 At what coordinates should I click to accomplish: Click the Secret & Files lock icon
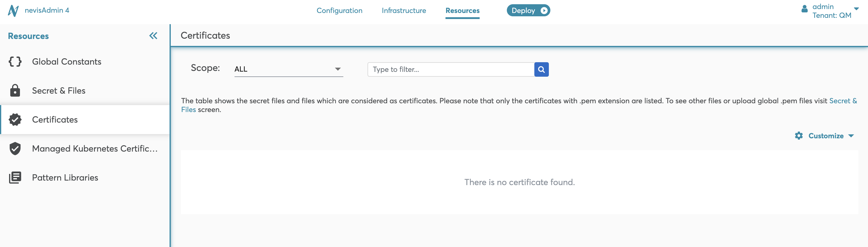click(x=15, y=91)
